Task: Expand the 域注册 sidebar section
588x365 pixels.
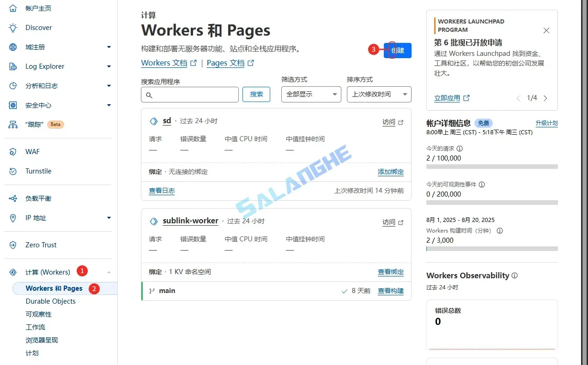Action: (x=109, y=47)
